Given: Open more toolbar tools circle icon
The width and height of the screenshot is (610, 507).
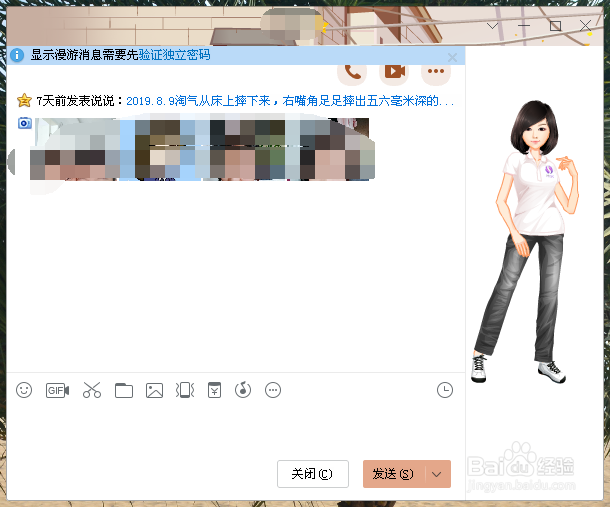Looking at the screenshot, I should point(273,390).
